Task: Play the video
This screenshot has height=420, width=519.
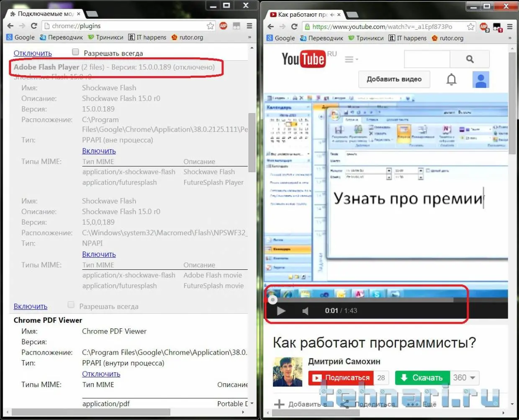Action: 281,311
